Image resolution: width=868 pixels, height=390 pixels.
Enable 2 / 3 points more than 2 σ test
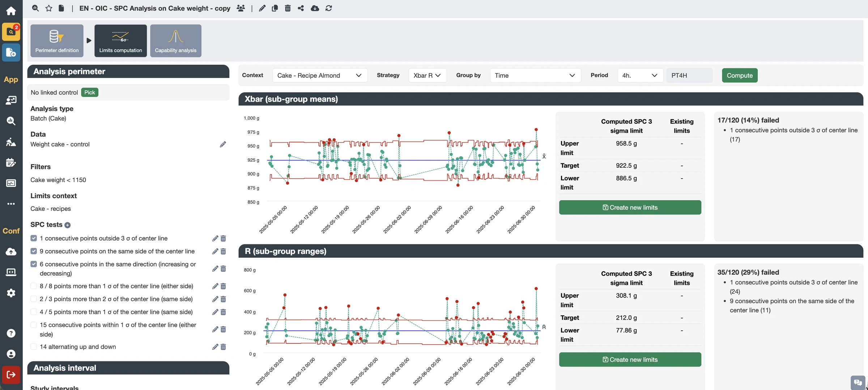34,299
